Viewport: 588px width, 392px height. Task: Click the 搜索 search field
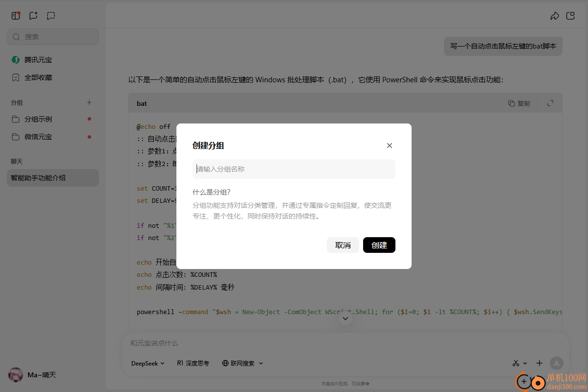(x=53, y=37)
